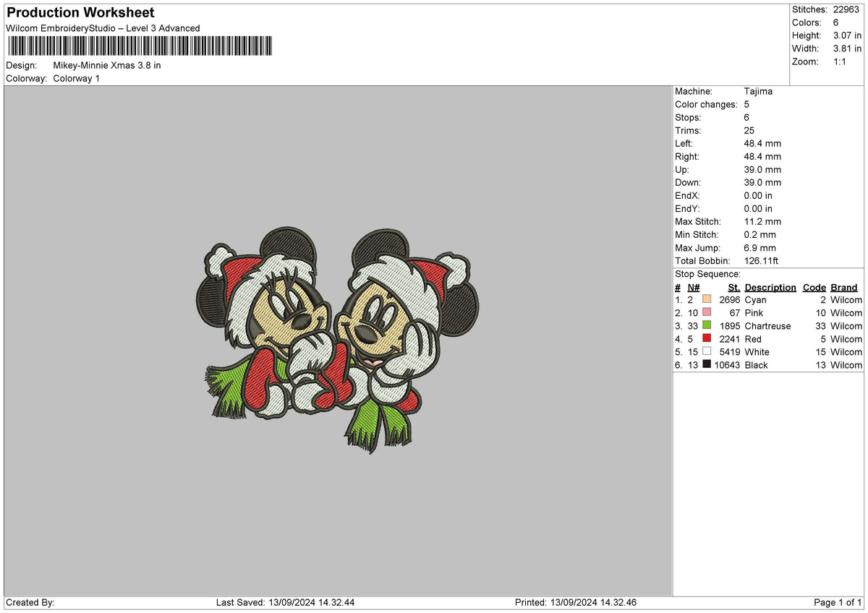Viewport: 868px width, 613px height.
Task: Click the Red thread color swatch
Action: 707,338
